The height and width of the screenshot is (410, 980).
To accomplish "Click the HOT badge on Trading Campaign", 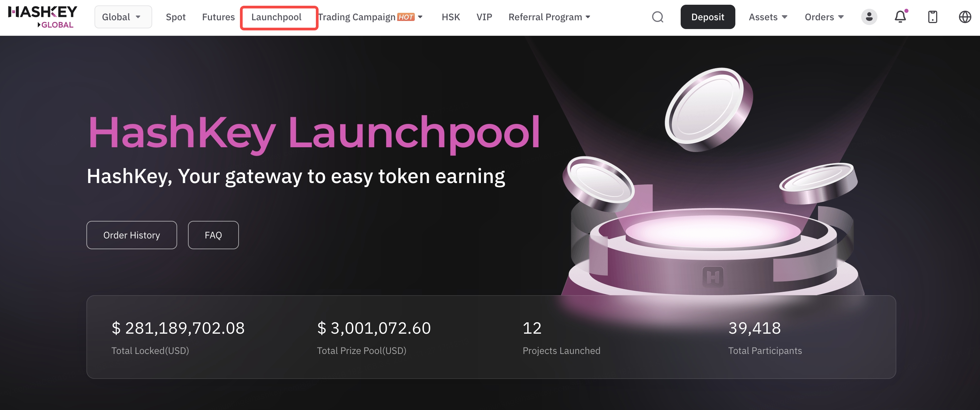I will pos(406,17).
